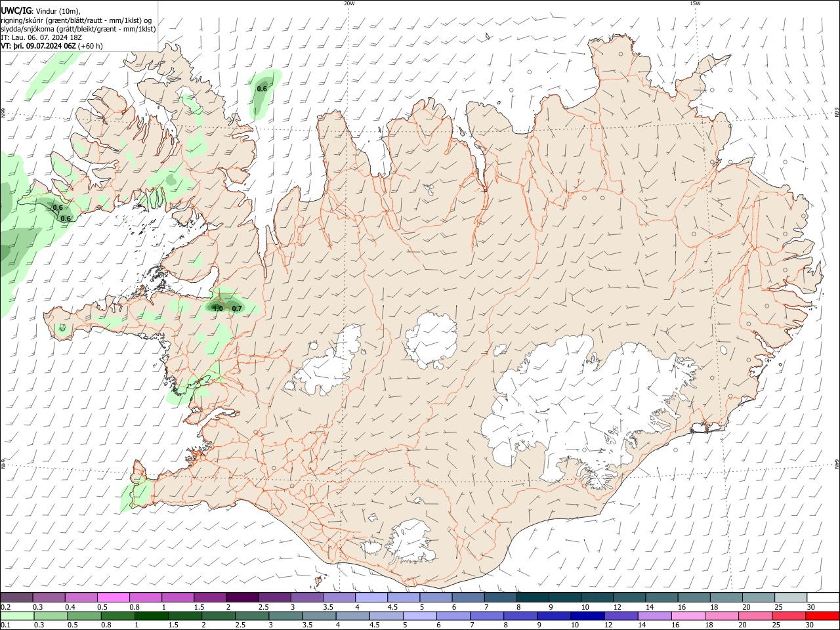Viewport: 840px width, 630px height.
Task: Click the "20W" longitude label at the top
Action: point(349,3)
